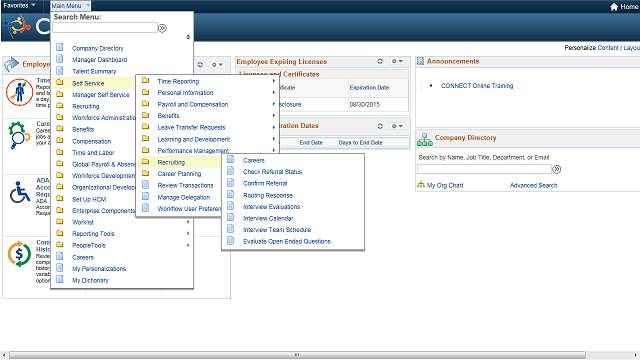Choose Check Referral Status menu item
This screenshot has width=640, height=360.
click(x=272, y=172)
